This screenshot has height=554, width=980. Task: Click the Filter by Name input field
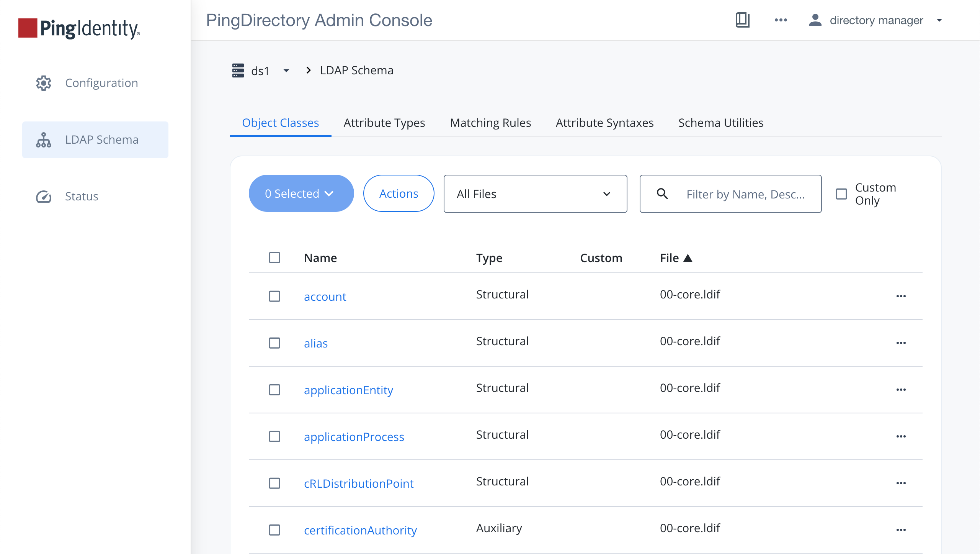click(x=745, y=194)
